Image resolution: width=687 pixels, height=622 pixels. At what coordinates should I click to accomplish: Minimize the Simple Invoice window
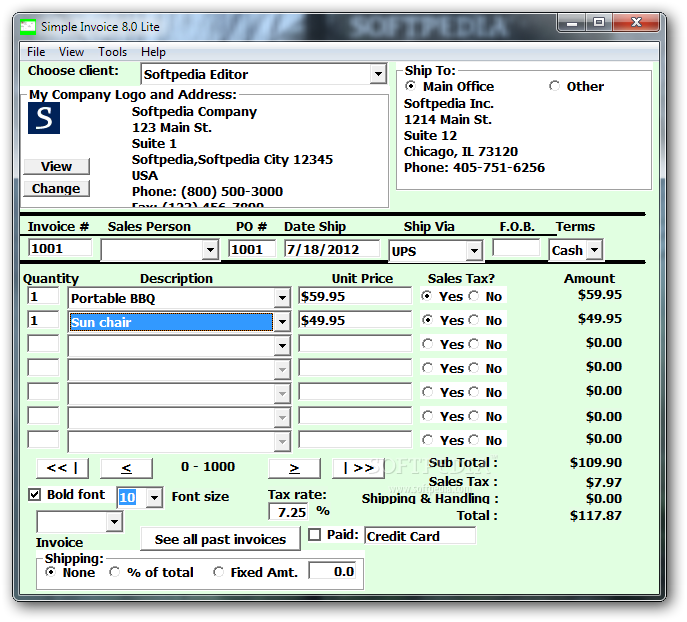pos(572,23)
